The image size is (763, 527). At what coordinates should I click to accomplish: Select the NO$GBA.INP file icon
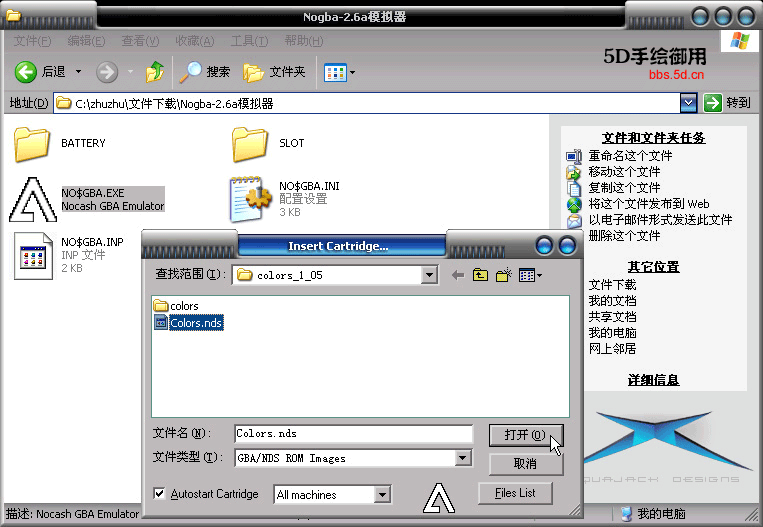[x=33, y=255]
